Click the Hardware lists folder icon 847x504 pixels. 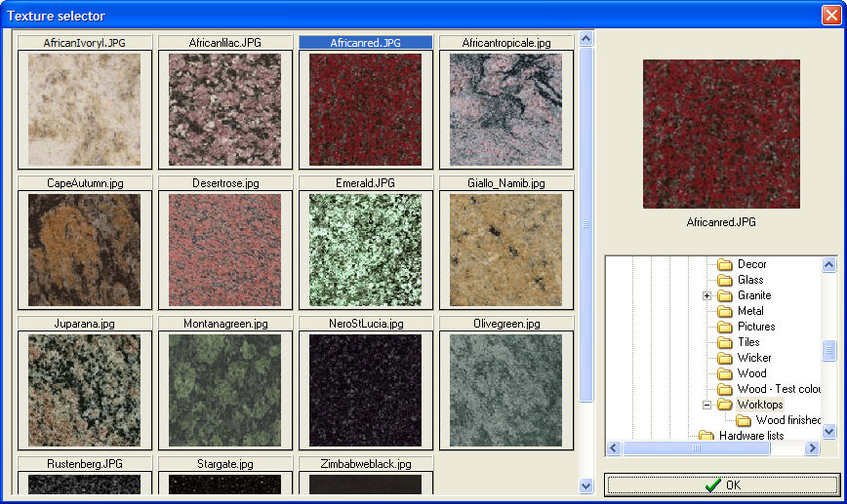pyautogui.click(x=706, y=436)
